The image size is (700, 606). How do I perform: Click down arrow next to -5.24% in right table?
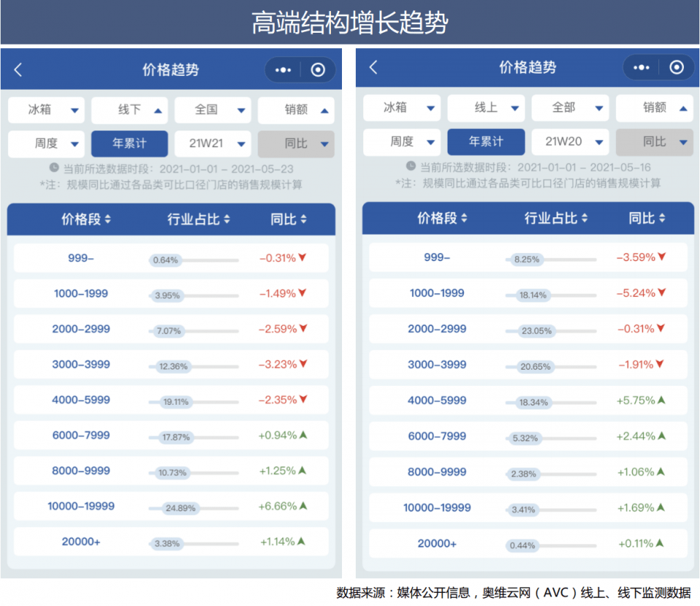pyautogui.click(x=661, y=292)
